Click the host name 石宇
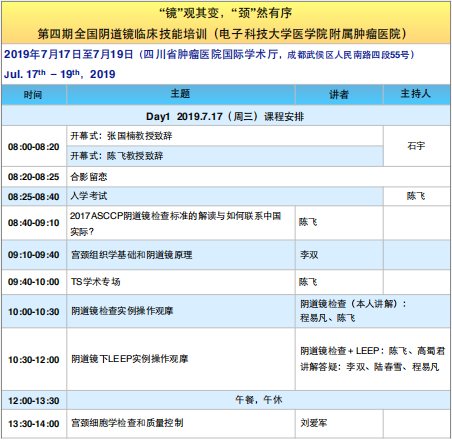452x440 pixels. [x=416, y=146]
